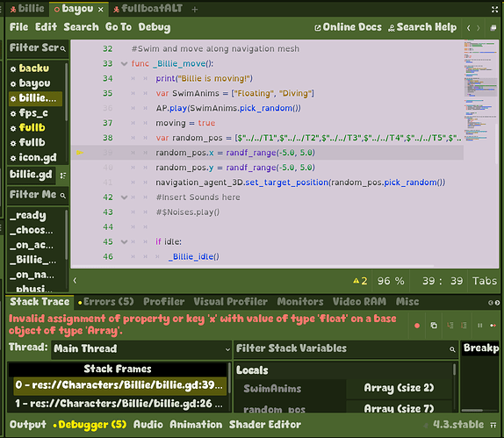Collapse the func _Billie_move fold arrow
The width and height of the screenshot is (504, 438).
(124, 63)
